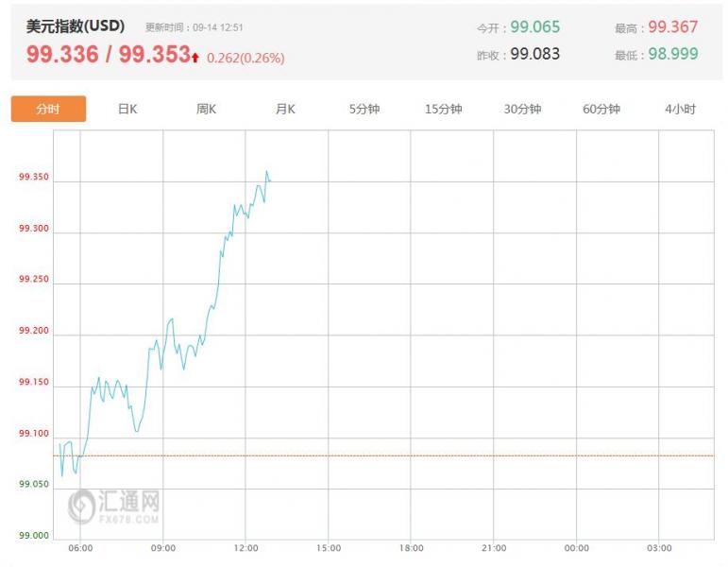The height and width of the screenshot is (567, 728).
Task: Open the 周K weekly chart tab
Action: point(206,110)
